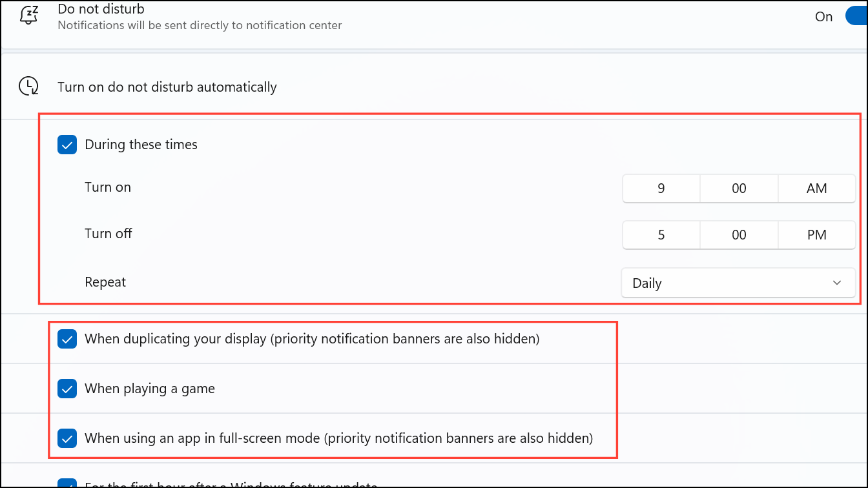Click the clock icon beside automatic rules
This screenshot has height=488, width=868.
tap(28, 86)
